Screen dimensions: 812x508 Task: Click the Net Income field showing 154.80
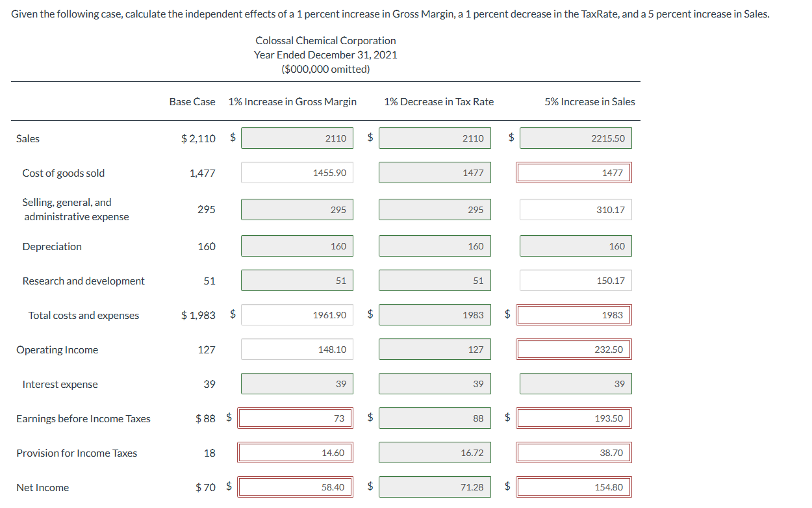point(574,487)
